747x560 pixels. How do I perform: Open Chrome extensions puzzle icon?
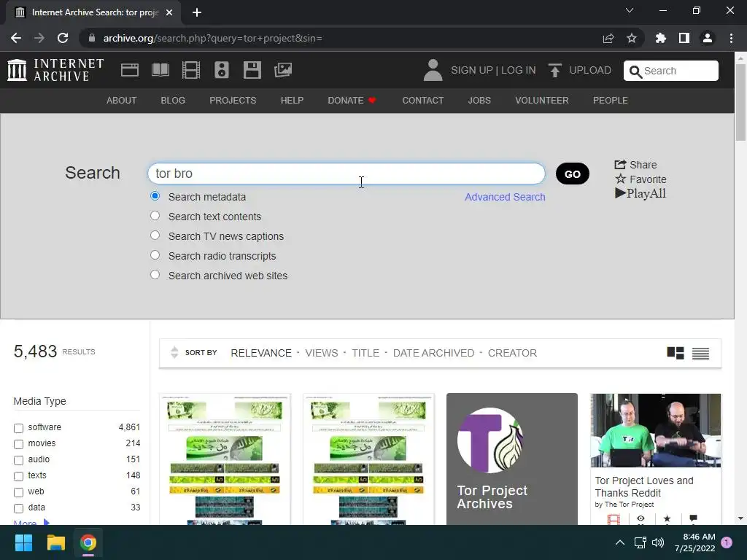660,38
